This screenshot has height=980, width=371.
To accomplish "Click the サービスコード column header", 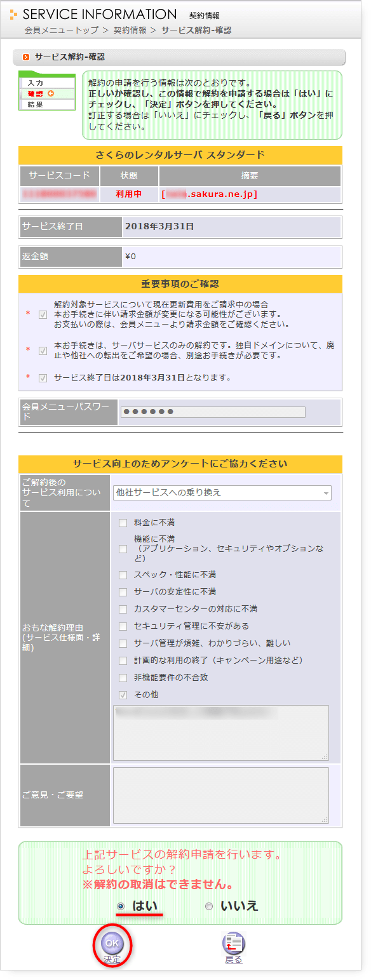I will point(59,176).
